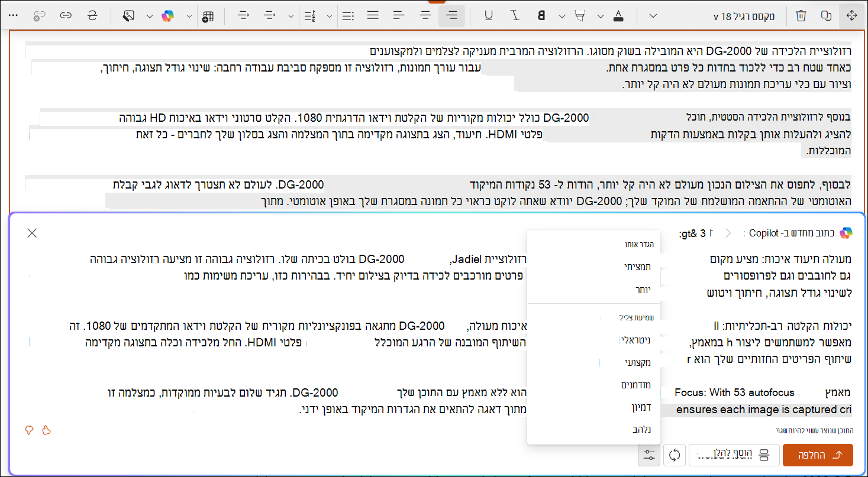The height and width of the screenshot is (477, 868).
Task: Click the insert table icon
Action: (x=207, y=16)
